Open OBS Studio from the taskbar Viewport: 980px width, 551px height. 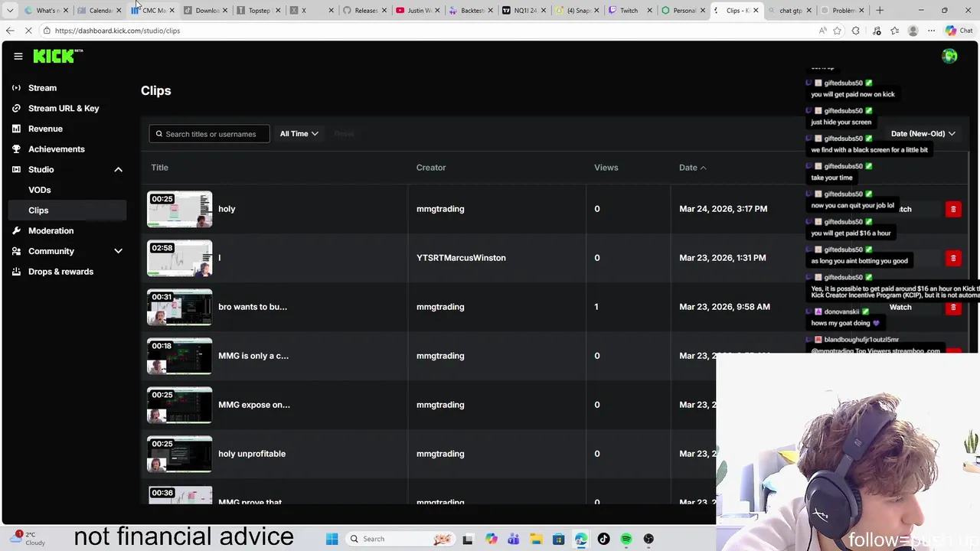coord(648,539)
